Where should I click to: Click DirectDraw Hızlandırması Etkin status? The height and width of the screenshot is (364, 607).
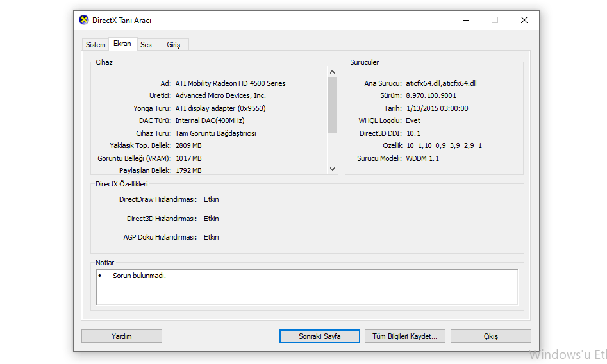pyautogui.click(x=212, y=199)
